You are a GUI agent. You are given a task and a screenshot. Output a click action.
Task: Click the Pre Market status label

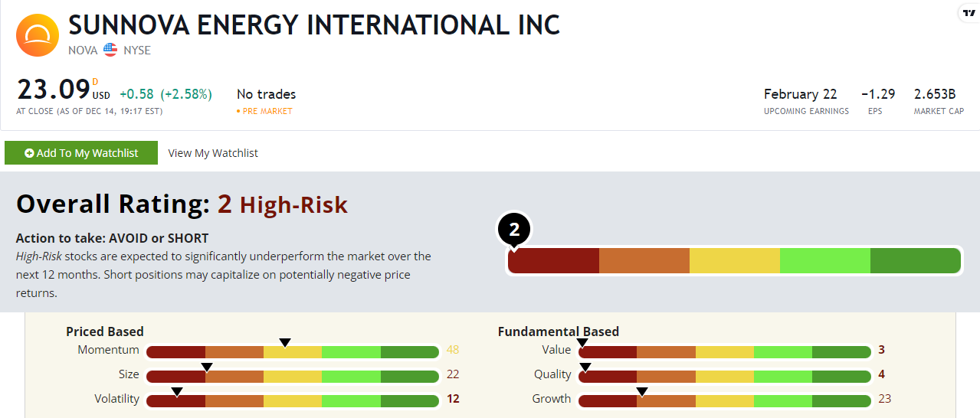[267, 111]
